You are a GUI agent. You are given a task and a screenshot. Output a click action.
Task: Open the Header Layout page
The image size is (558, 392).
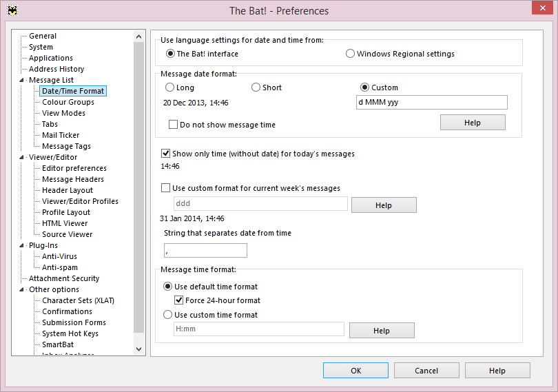tap(68, 190)
